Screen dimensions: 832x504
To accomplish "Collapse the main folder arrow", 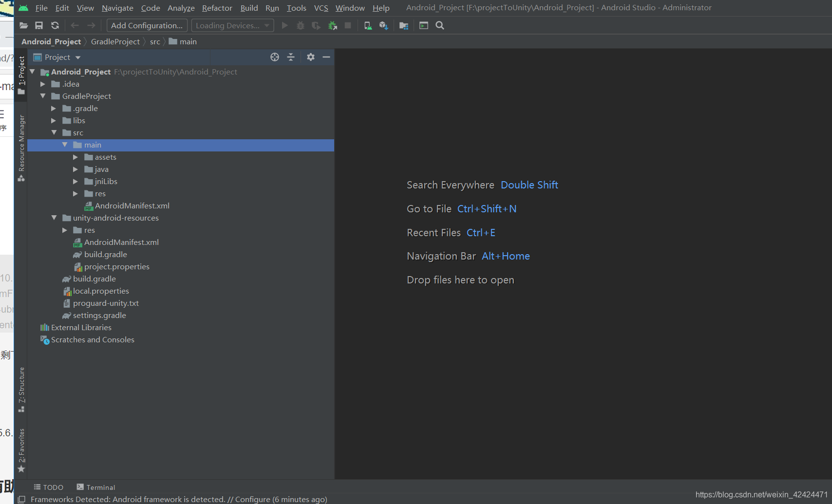I will click(x=65, y=145).
